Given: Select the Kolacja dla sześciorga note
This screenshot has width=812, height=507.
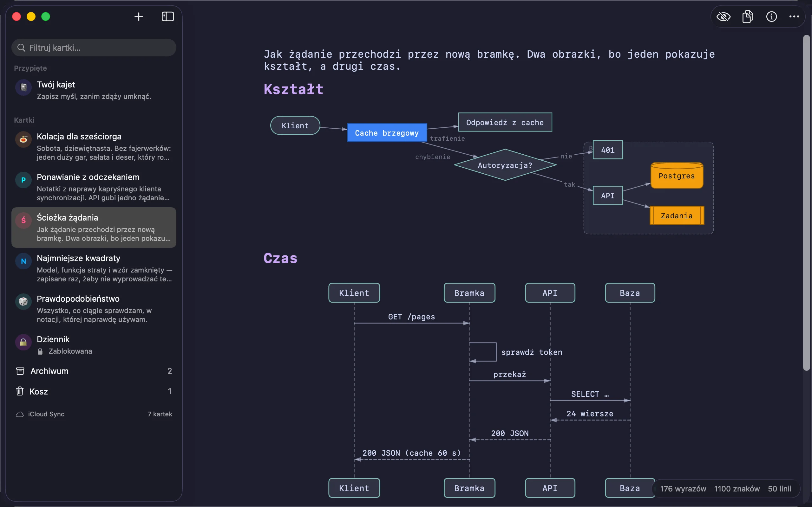Looking at the screenshot, I should pyautogui.click(x=94, y=146).
